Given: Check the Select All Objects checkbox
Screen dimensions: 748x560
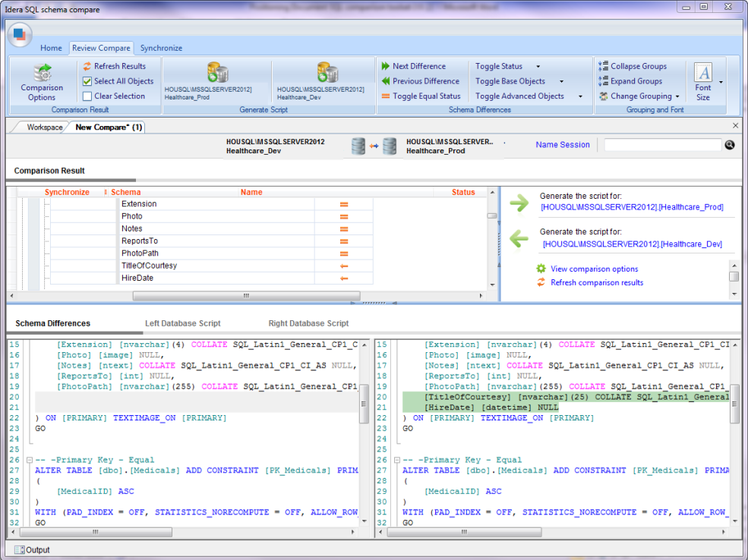Looking at the screenshot, I should click(x=88, y=81).
